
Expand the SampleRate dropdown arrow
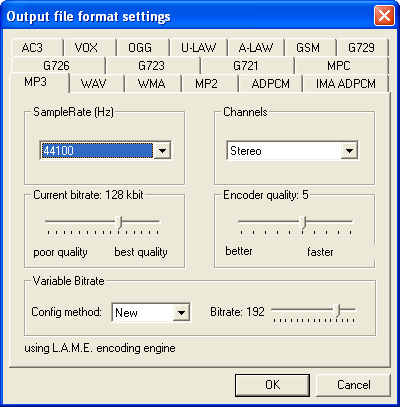pos(162,151)
